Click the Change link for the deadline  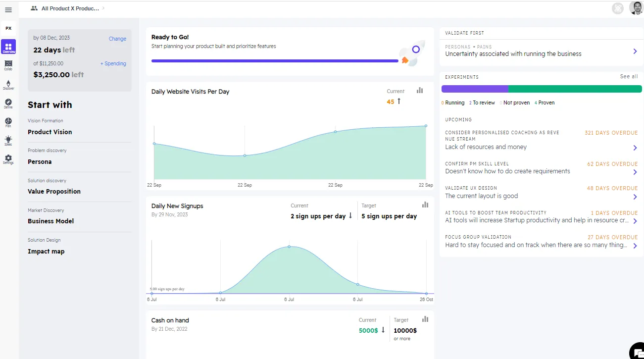[117, 38]
